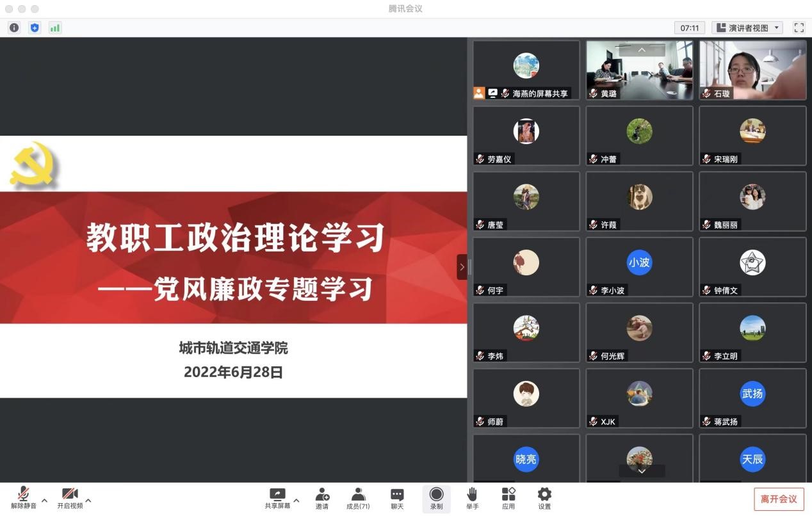Expand share options arrow beside 共享屏幕
This screenshot has width=812, height=516.
296,500
